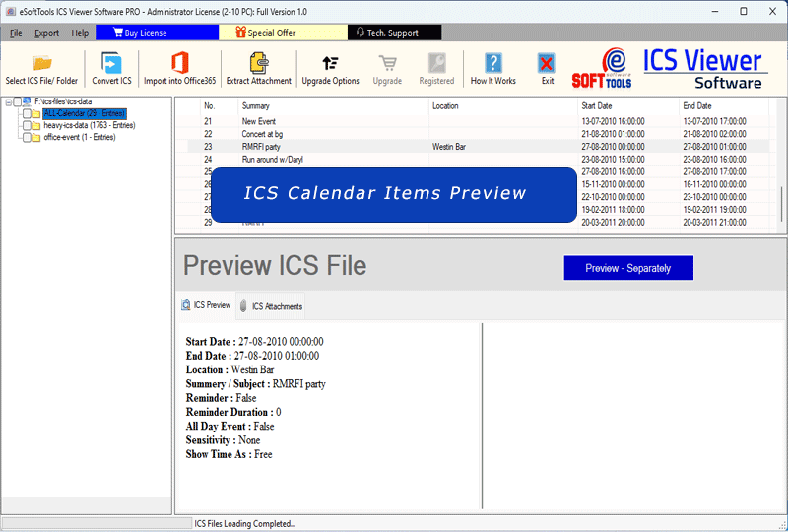This screenshot has width=788, height=532.
Task: Check the office-event folder checkbox
Action: (x=27, y=138)
